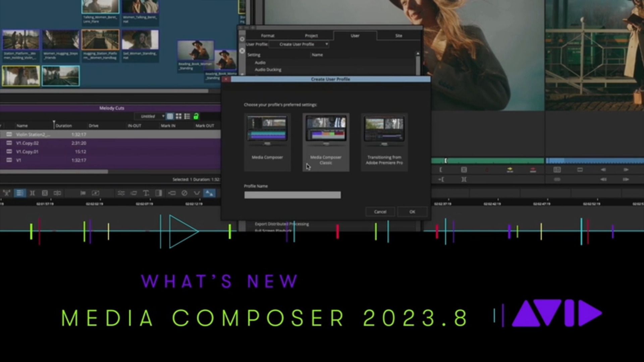Toggle Audio Ducking setting
Screen dimensions: 644x362
coord(268,69)
